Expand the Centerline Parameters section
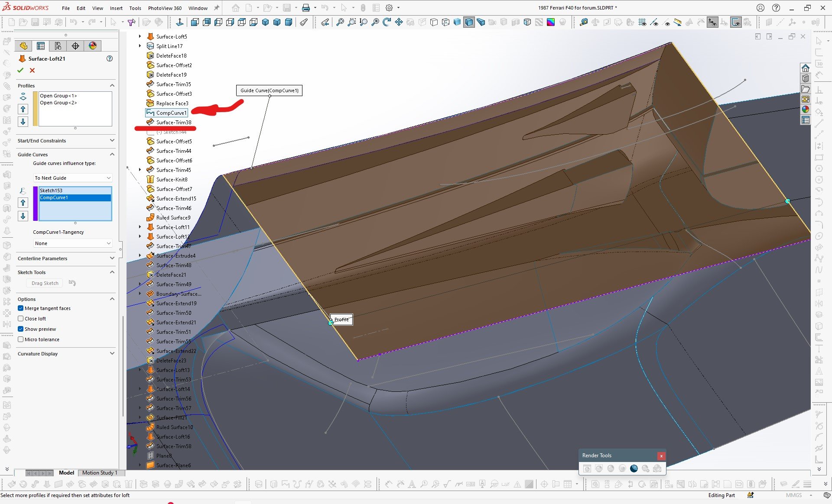The image size is (832, 504). click(112, 258)
